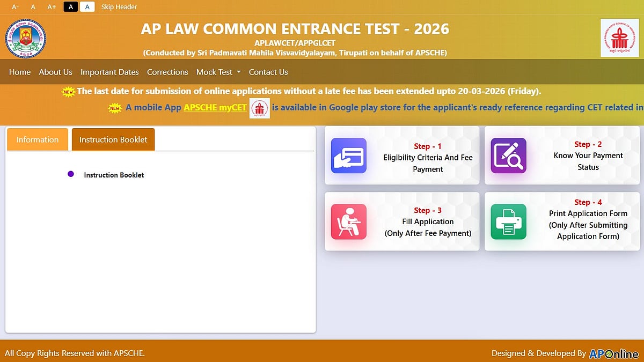This screenshot has width=644, height=362.
Task: Decrease font size with A- button
Action: pos(15,7)
